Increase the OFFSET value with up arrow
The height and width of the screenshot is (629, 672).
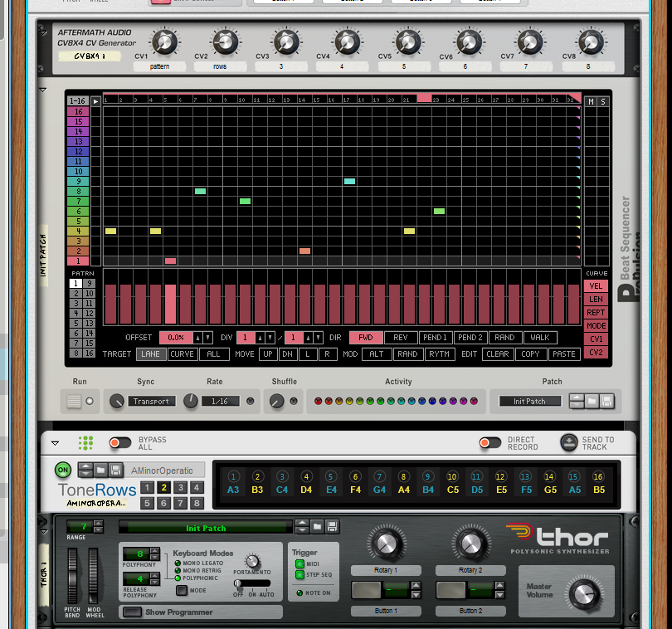point(197,338)
